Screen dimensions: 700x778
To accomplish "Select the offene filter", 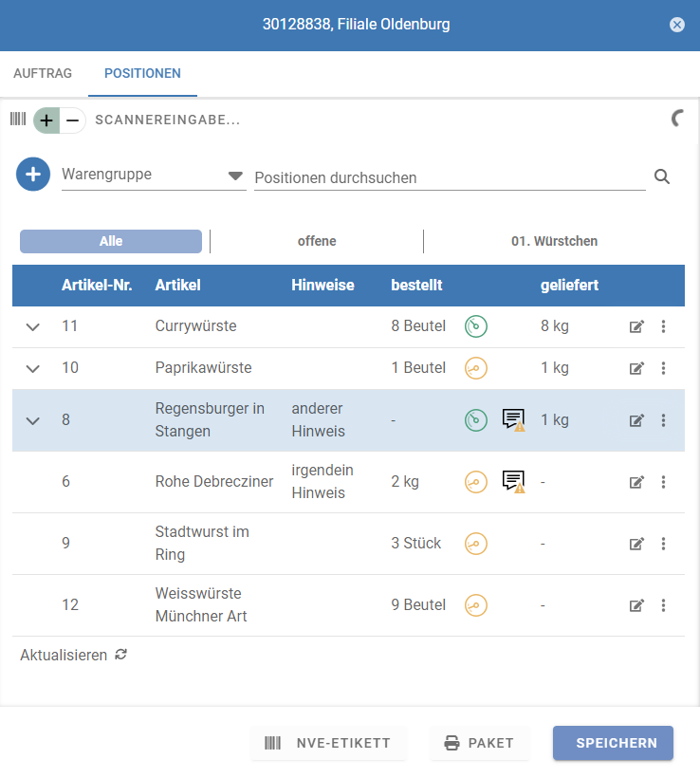I will [317, 241].
